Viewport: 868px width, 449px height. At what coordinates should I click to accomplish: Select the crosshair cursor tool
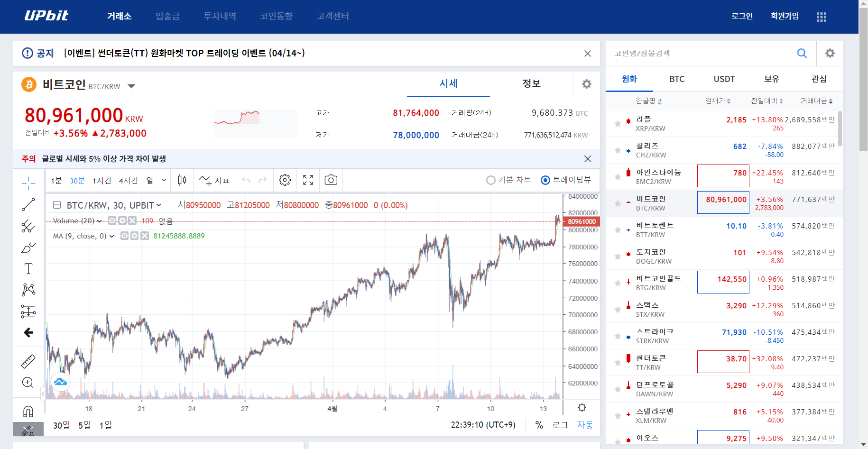tap(28, 183)
